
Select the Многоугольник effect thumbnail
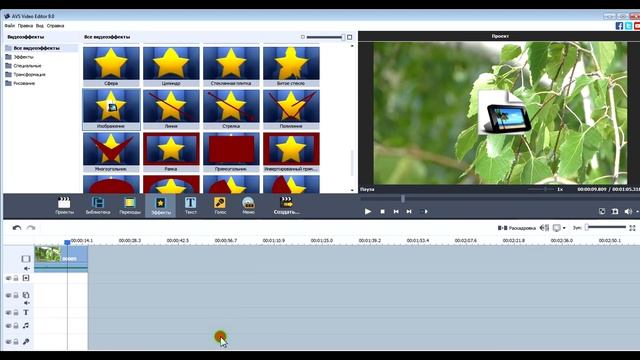[111, 152]
